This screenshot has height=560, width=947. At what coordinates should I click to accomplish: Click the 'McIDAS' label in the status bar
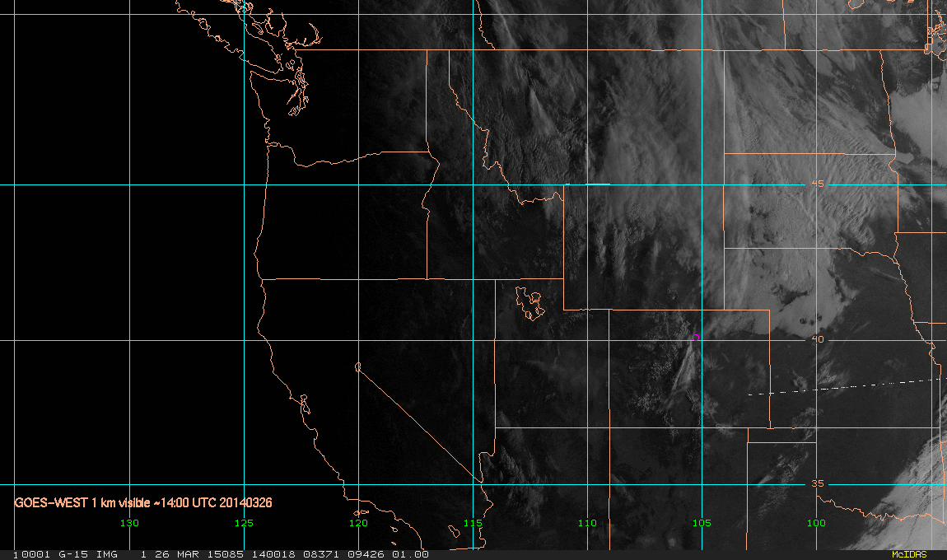click(x=909, y=554)
